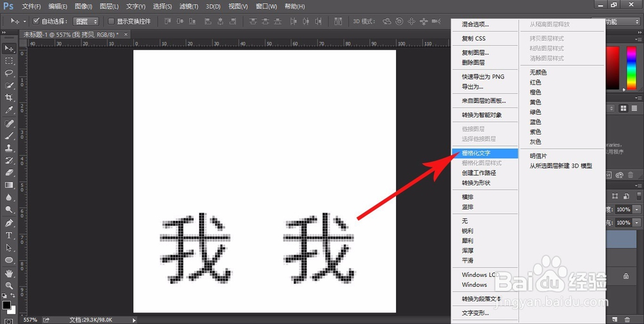Screen dimensions: 644x324
Task: Switch to 未标题-1 document tab
Action: [71, 35]
